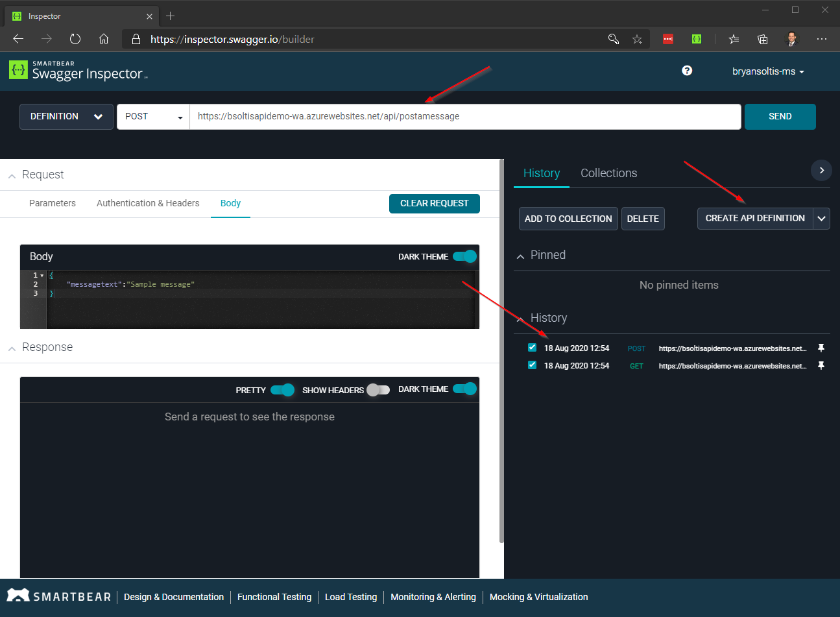Open the Authentication & Headers tab
This screenshot has height=617, width=840.
tap(148, 203)
